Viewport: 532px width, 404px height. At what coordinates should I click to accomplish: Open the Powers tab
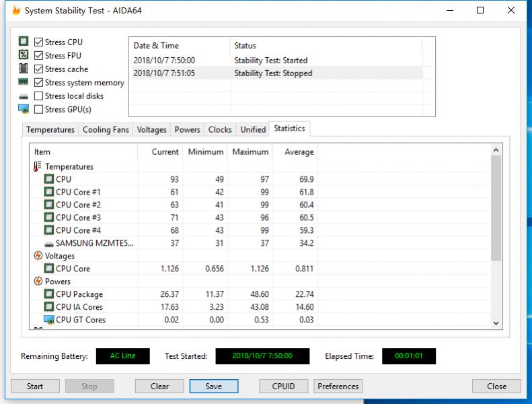pos(187,129)
